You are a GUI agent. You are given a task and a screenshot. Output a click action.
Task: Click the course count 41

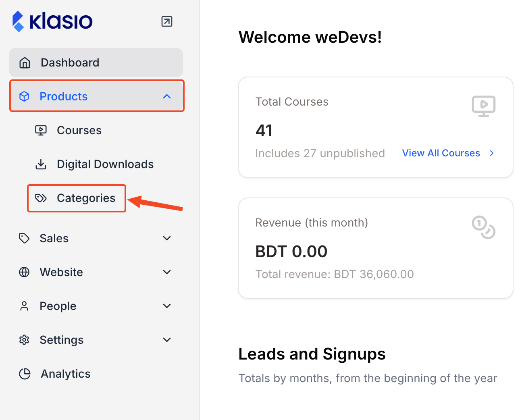(264, 130)
